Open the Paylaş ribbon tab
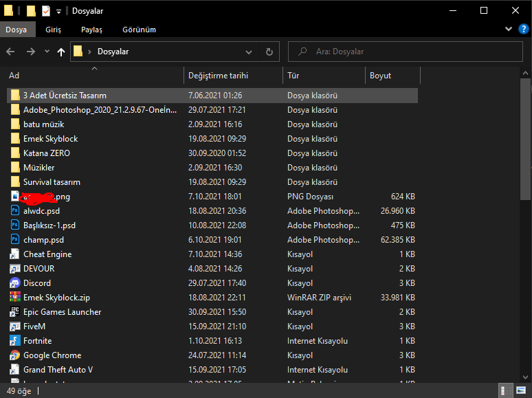This screenshot has width=532, height=398. coord(91,30)
